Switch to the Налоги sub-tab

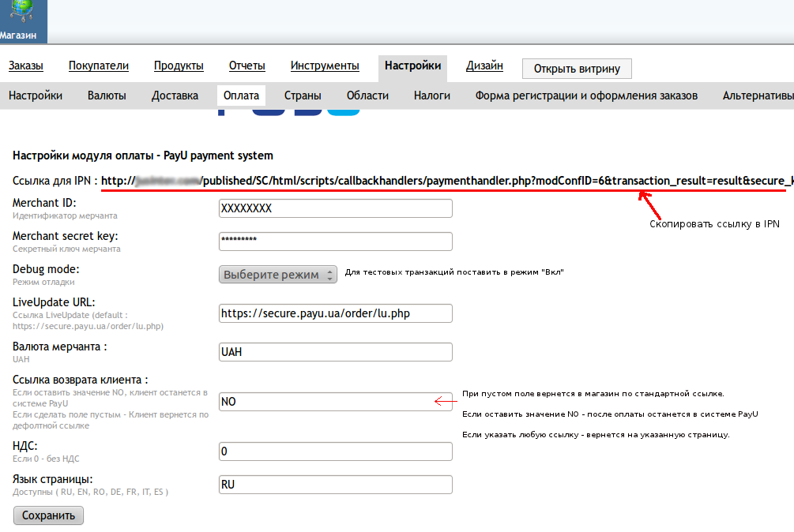tap(432, 96)
